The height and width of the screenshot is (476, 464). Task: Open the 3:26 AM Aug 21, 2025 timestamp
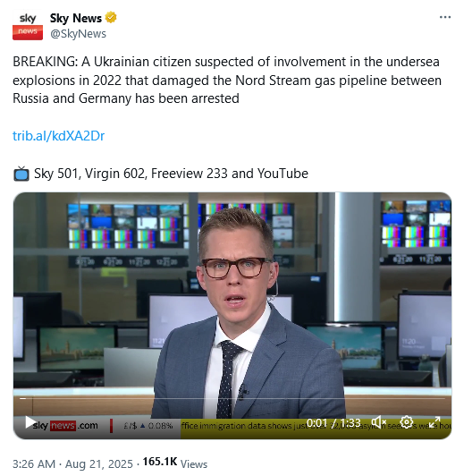(72, 463)
